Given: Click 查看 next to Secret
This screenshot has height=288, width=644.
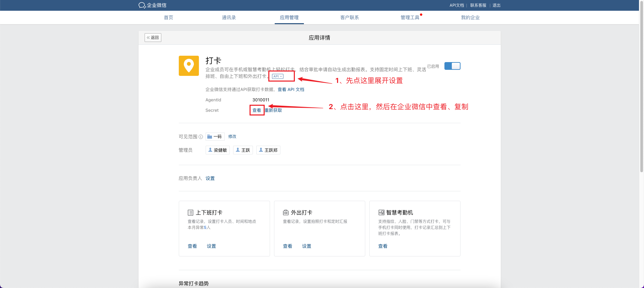Looking at the screenshot, I should point(257,110).
